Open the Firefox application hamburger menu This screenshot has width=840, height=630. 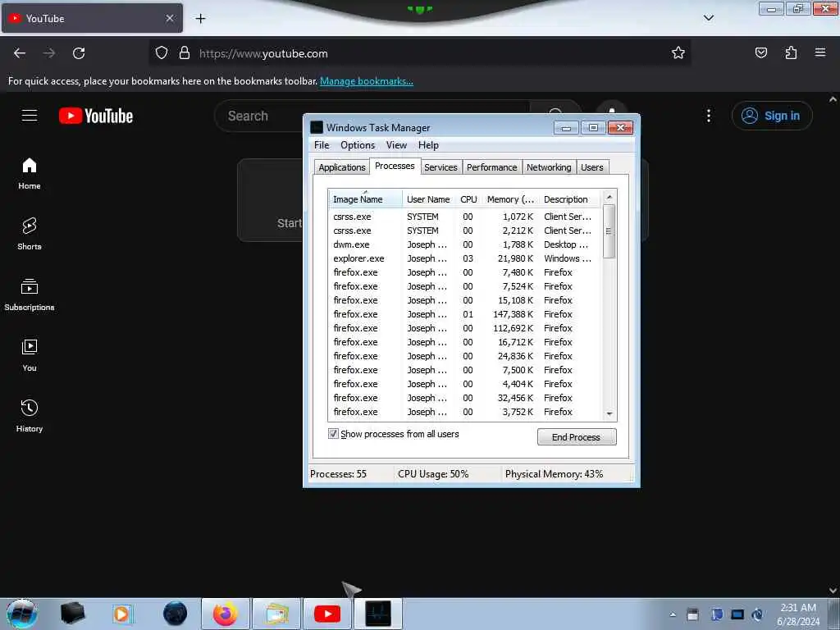(820, 52)
